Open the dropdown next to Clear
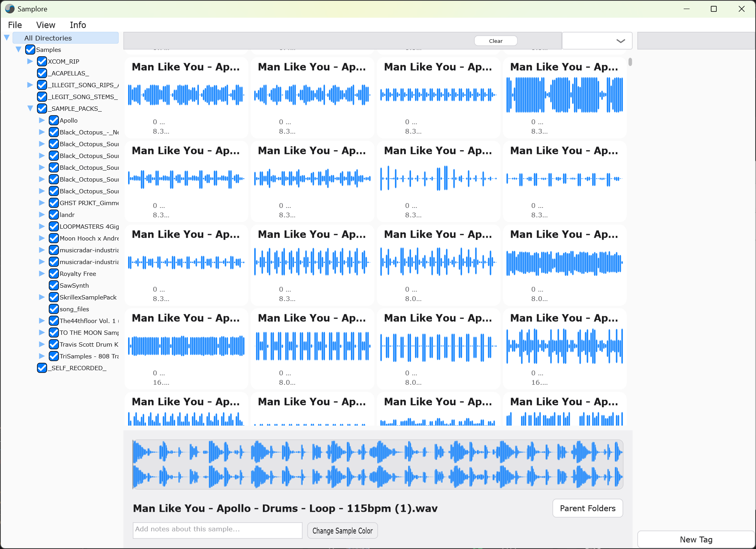 pyautogui.click(x=597, y=41)
